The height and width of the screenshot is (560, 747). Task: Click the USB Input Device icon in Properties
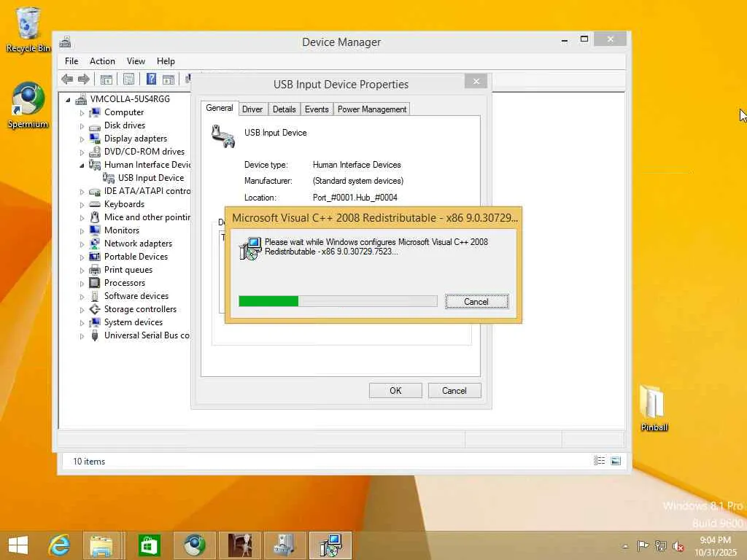click(x=223, y=136)
